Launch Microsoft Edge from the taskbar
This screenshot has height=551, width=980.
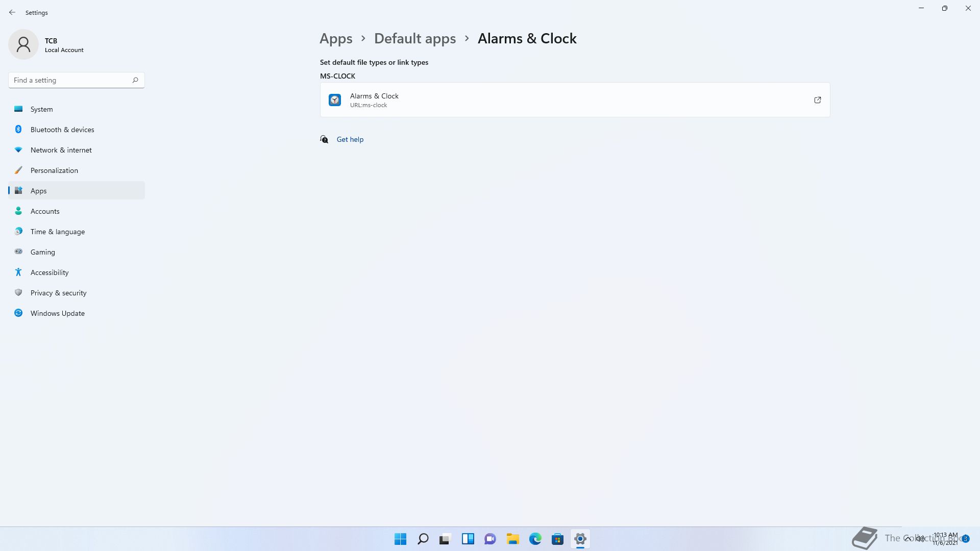tap(535, 539)
